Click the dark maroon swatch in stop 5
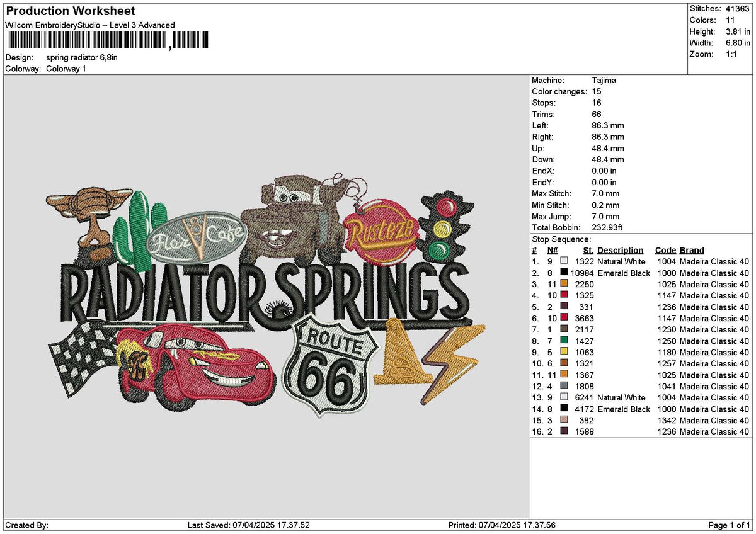The width and height of the screenshot is (756, 534). [x=564, y=307]
